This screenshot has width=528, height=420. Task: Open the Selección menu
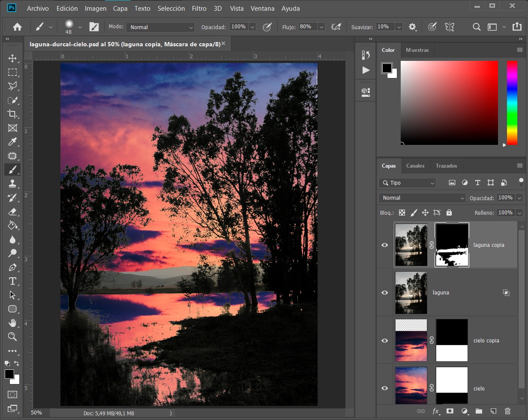[171, 8]
